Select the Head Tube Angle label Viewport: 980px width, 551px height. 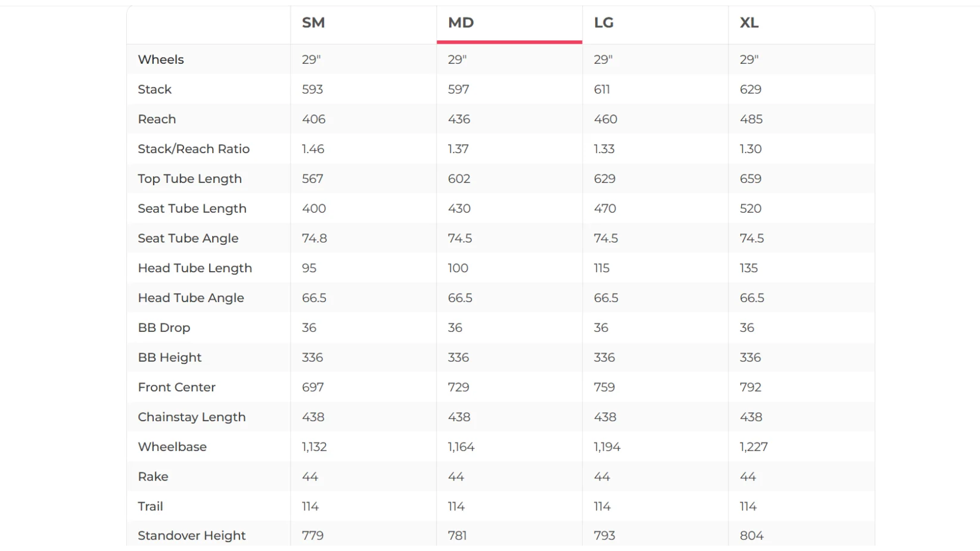pos(191,298)
